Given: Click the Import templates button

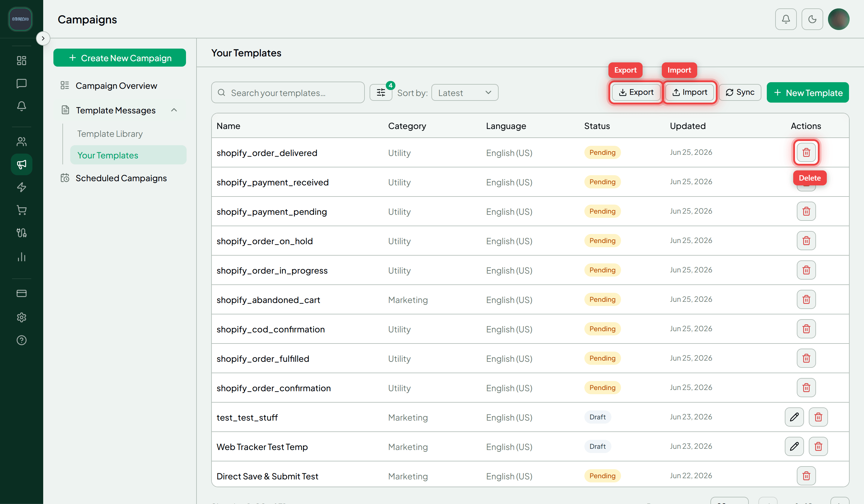Looking at the screenshot, I should 689,93.
